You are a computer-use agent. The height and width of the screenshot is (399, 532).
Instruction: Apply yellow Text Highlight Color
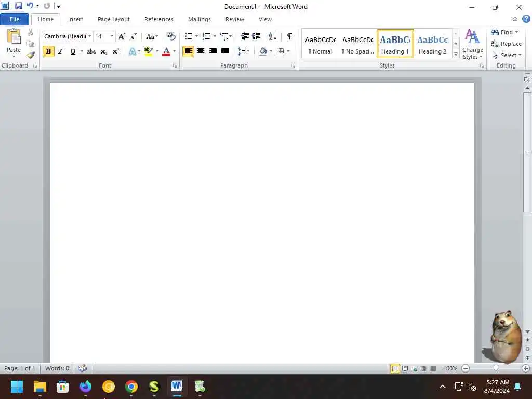pos(148,51)
